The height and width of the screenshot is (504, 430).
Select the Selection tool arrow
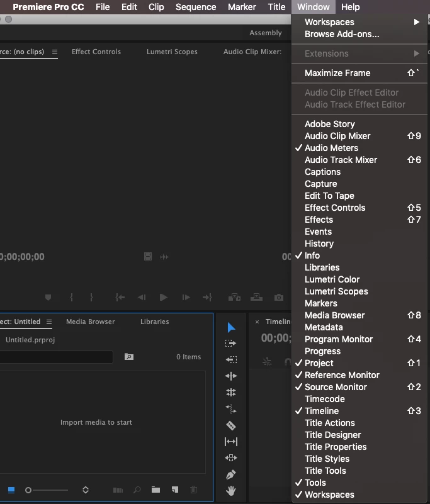[231, 328]
